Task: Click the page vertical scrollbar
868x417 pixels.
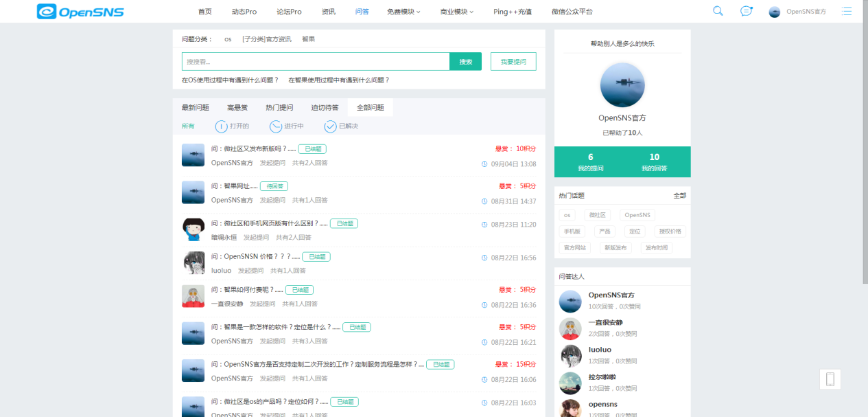Action: coord(865,142)
